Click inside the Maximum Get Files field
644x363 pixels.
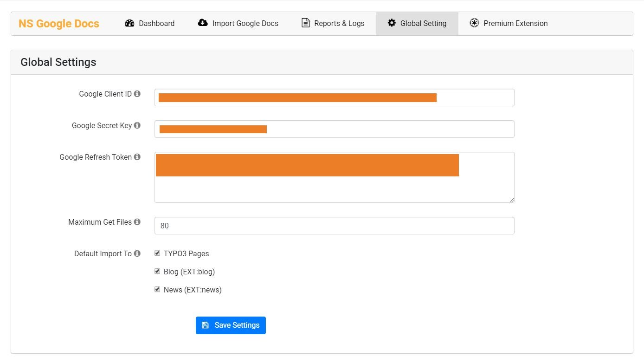(x=334, y=226)
